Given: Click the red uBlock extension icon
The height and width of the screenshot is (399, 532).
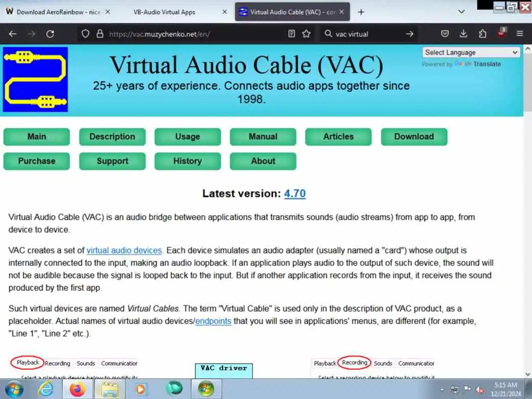Looking at the screenshot, I should pyautogui.click(x=501, y=33).
